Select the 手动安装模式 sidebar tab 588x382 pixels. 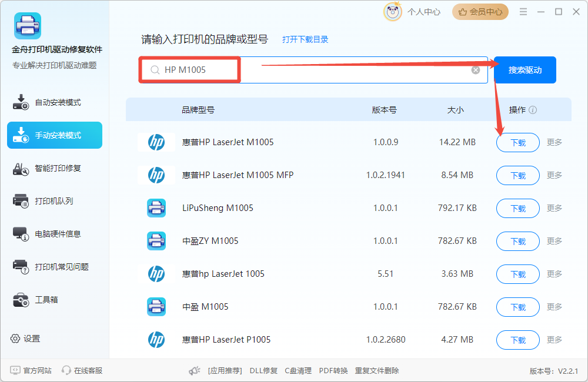tap(55, 135)
